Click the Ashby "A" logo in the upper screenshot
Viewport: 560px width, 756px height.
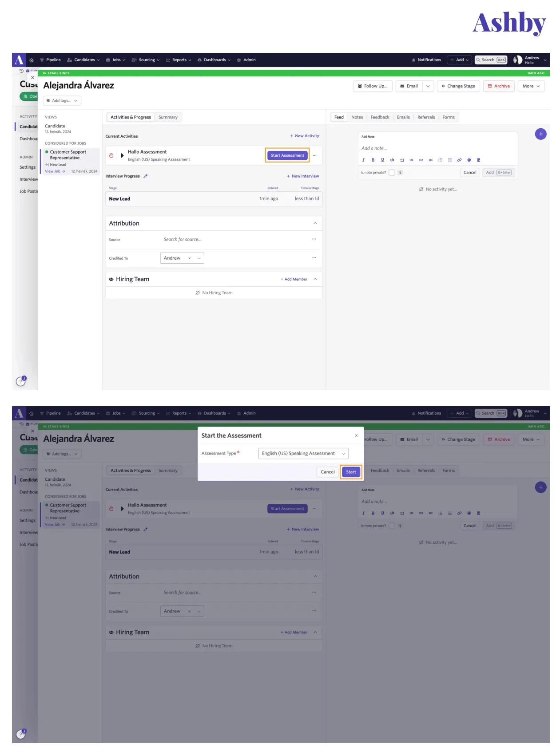tap(19, 60)
